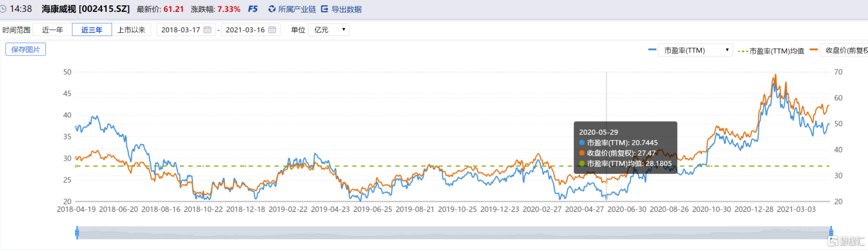The width and height of the screenshot is (868, 250).
Task: Click the 导出数据 export icon
Action: click(x=325, y=9)
